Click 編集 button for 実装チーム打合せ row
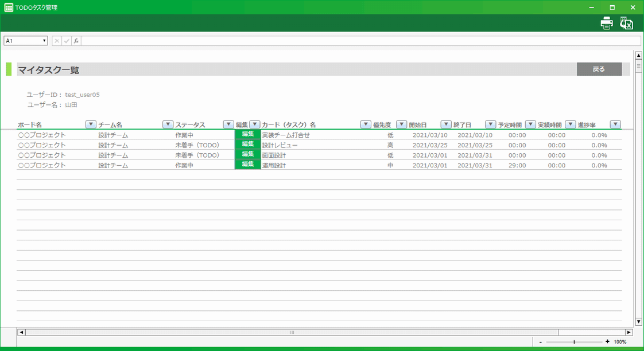Image resolution: width=644 pixels, height=351 pixels. (247, 134)
